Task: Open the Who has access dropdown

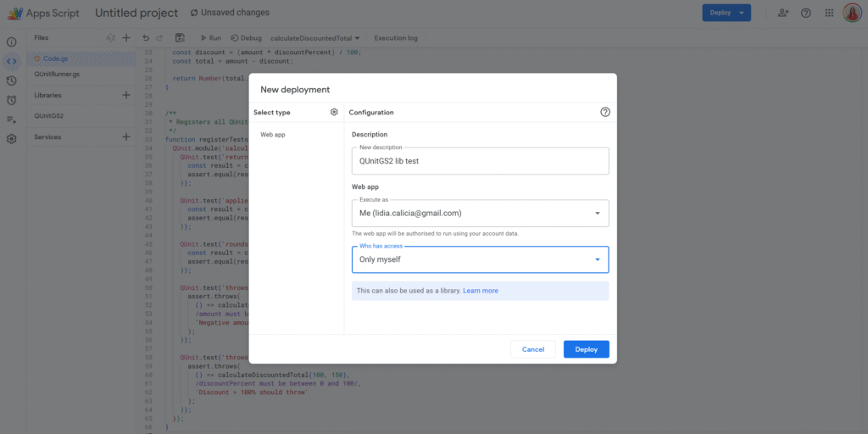Action: 480,259
